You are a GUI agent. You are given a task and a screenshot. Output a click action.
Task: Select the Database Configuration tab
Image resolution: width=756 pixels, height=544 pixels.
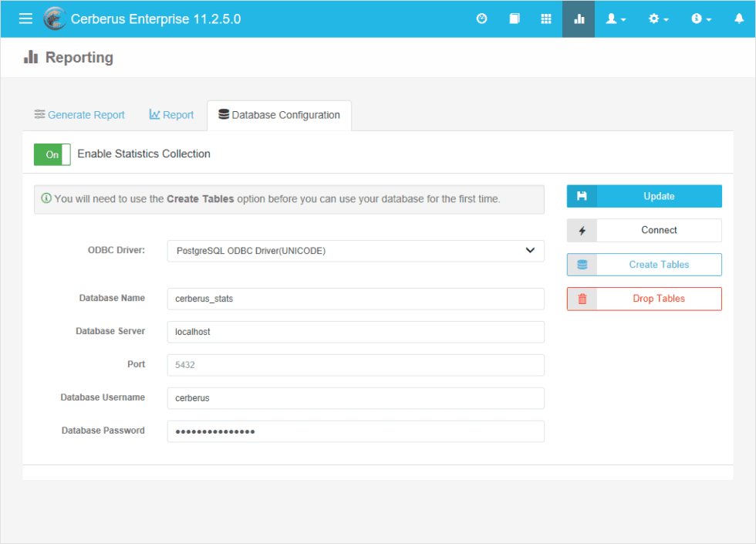click(279, 114)
